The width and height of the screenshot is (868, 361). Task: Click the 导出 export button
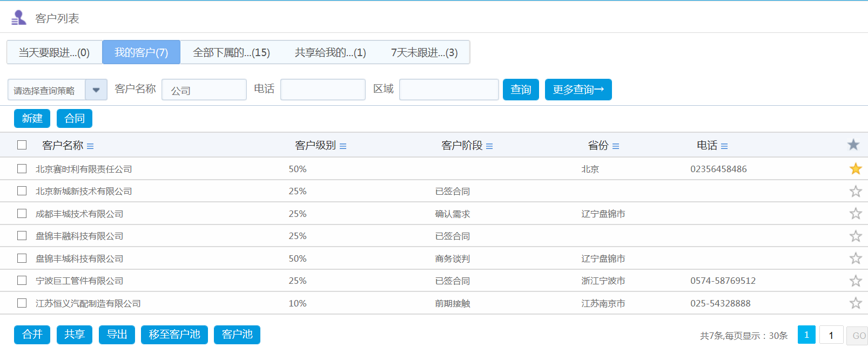point(117,335)
